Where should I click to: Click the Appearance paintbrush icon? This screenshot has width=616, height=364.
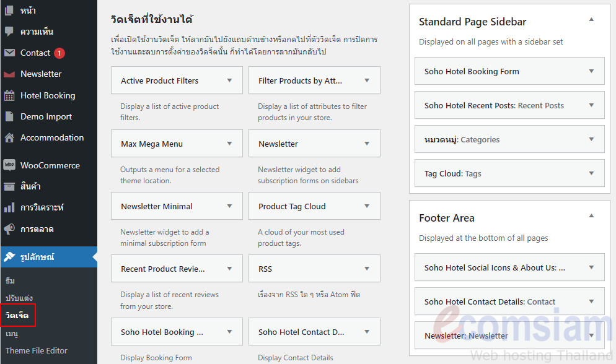(x=9, y=257)
